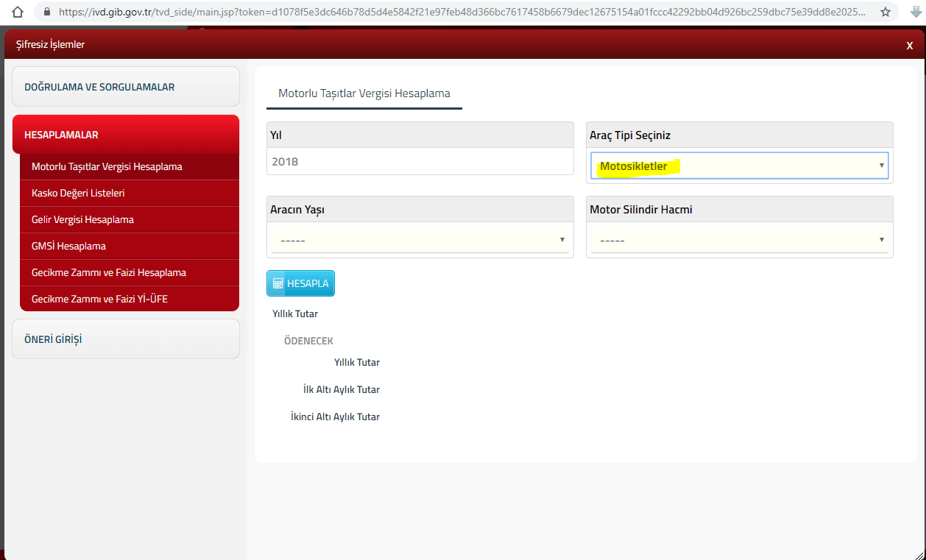Click the Yıl input field showing 2018

(420, 162)
